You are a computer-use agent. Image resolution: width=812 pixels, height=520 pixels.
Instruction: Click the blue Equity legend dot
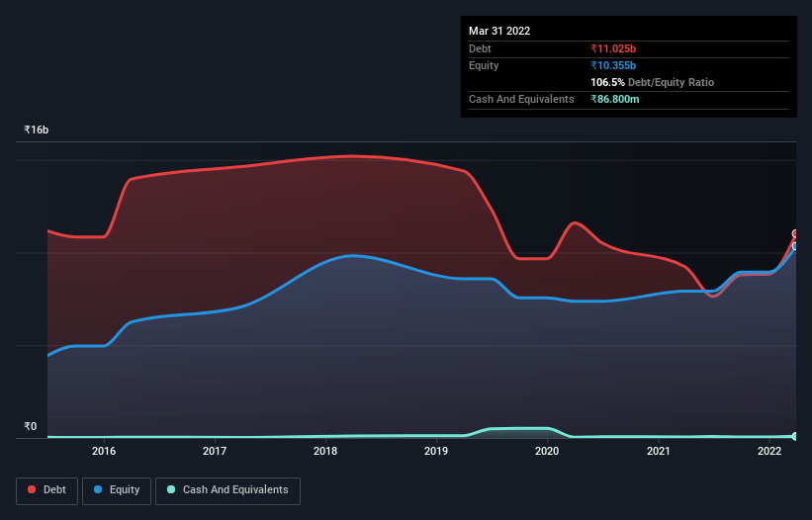pyautogui.click(x=98, y=489)
